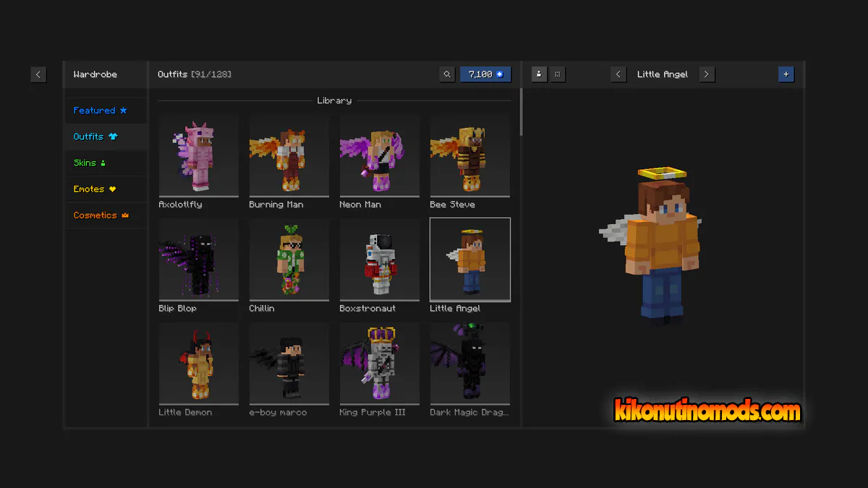Open the Outfits tab
Viewport: 868px width, 488px height.
click(106, 137)
